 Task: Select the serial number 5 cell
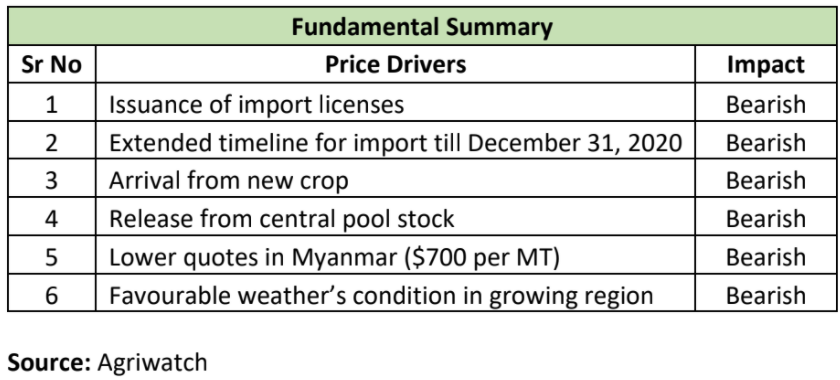51,255
